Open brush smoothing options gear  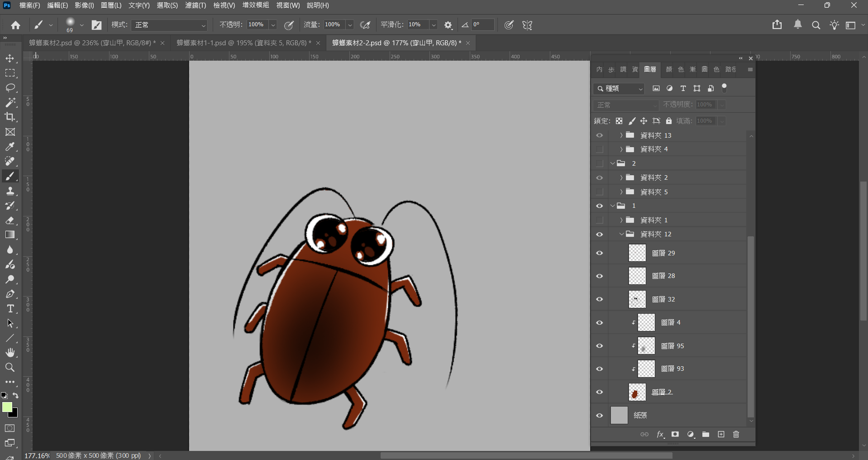tap(448, 25)
